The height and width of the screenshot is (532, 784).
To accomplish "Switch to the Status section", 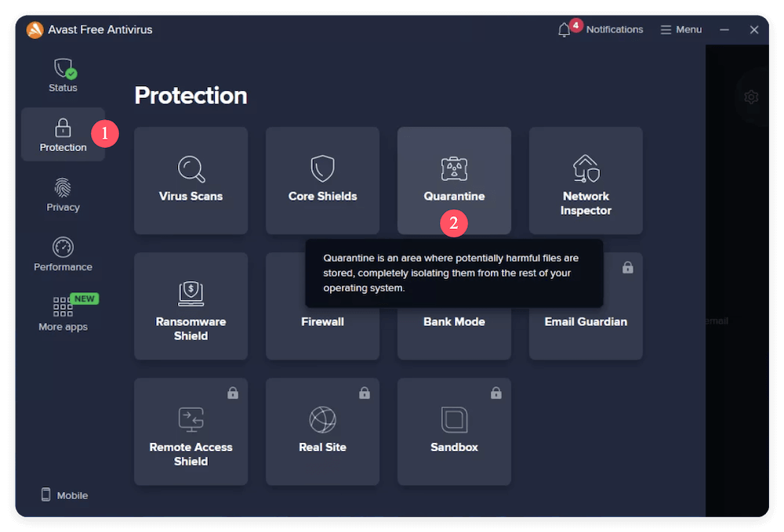I will [x=63, y=74].
